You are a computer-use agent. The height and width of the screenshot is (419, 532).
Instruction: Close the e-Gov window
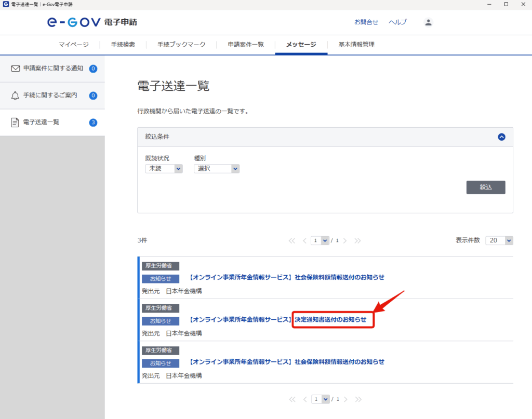pyautogui.click(x=523, y=4)
